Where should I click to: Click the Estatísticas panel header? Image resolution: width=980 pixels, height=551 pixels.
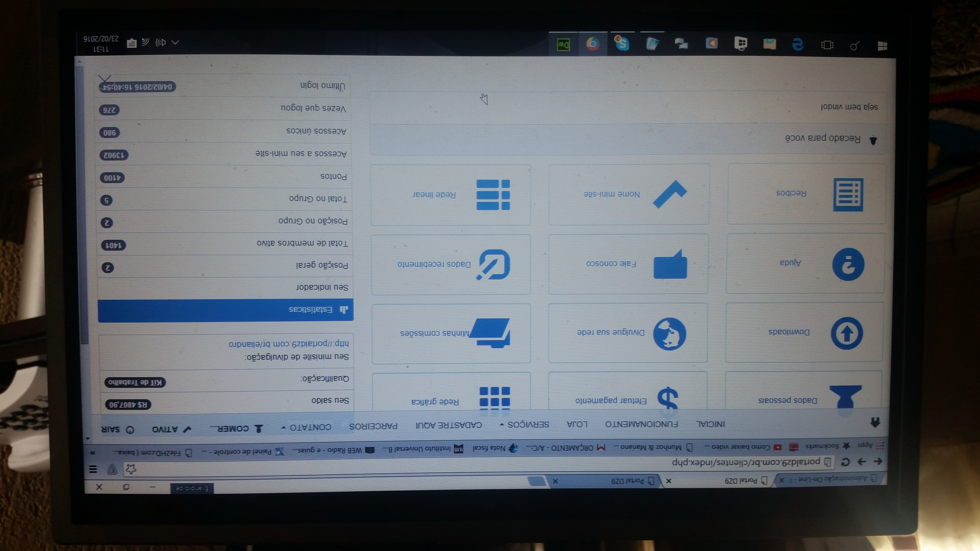(x=226, y=310)
